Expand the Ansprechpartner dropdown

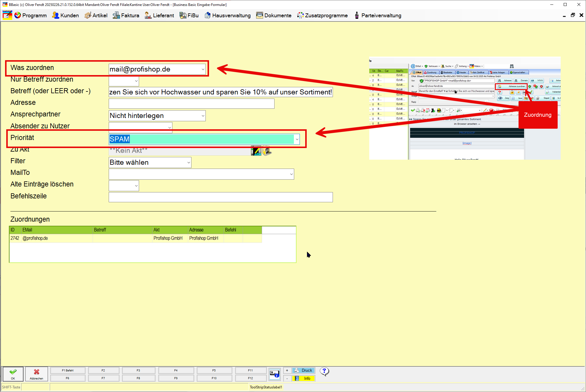pyautogui.click(x=203, y=116)
